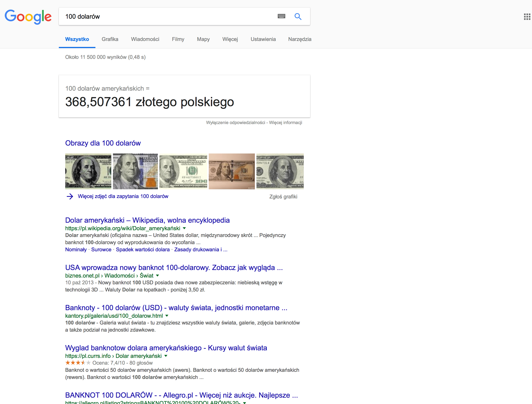The image size is (532, 404).
Task: Open the Nominały sitelink
Action: pyautogui.click(x=76, y=250)
